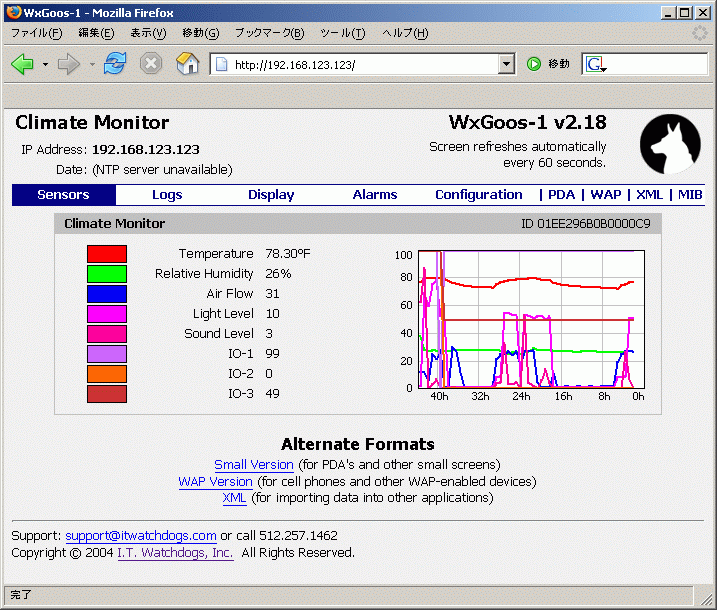Click the IP address 192.168.123.123 text
This screenshot has height=610, width=717.
pos(146,150)
